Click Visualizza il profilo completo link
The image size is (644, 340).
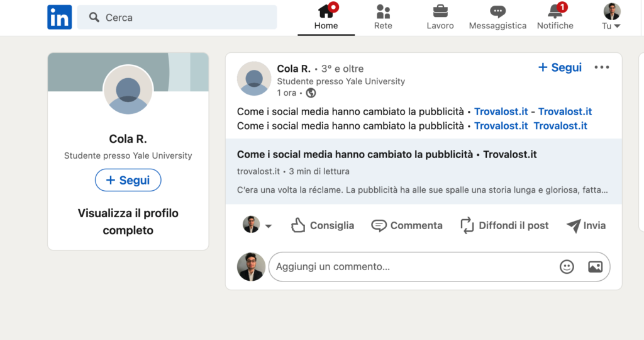pyautogui.click(x=128, y=222)
